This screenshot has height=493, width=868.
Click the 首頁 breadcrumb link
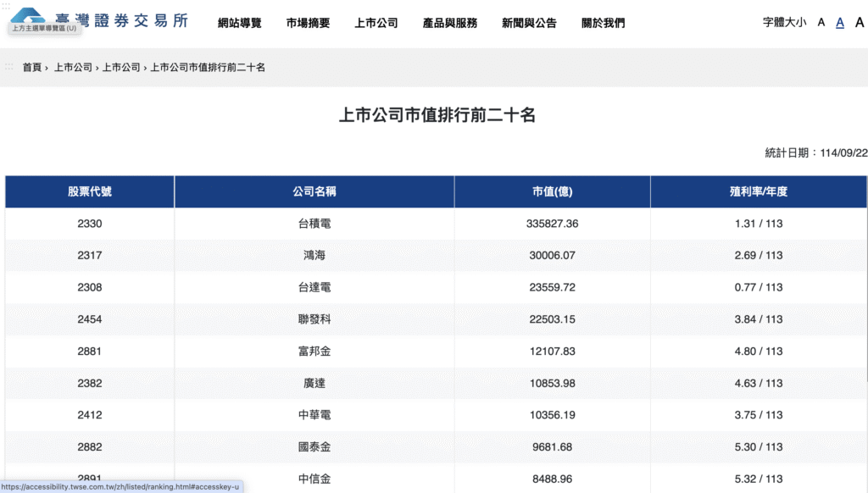pos(31,66)
